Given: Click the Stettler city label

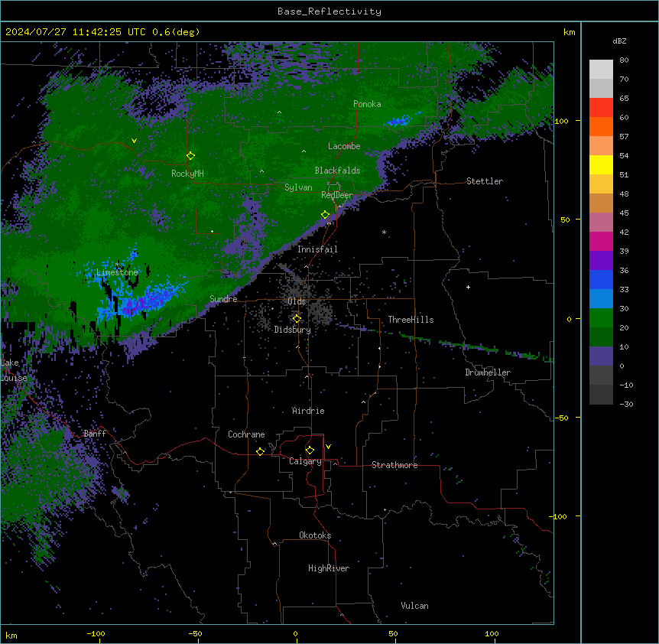Looking at the screenshot, I should pyautogui.click(x=485, y=181).
